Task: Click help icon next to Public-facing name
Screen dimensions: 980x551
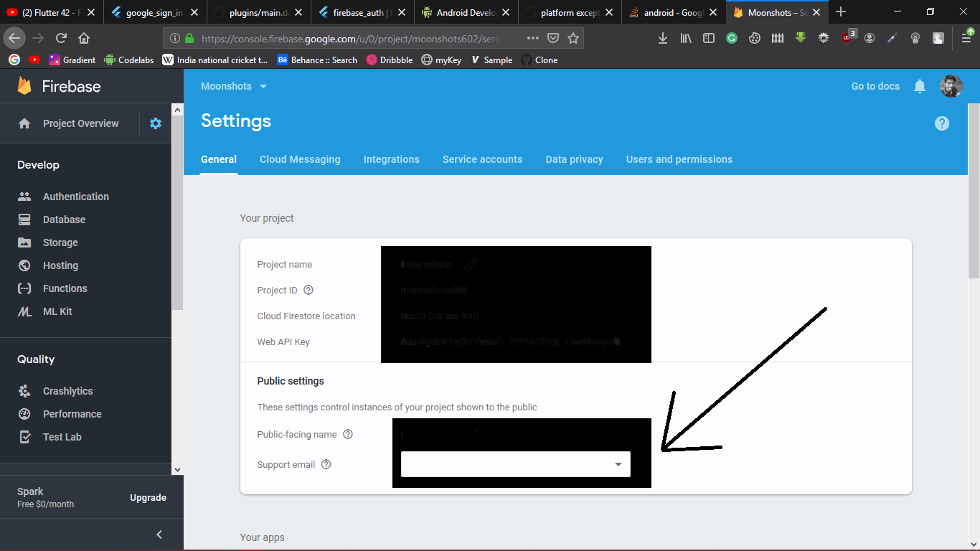Action: 348,434
